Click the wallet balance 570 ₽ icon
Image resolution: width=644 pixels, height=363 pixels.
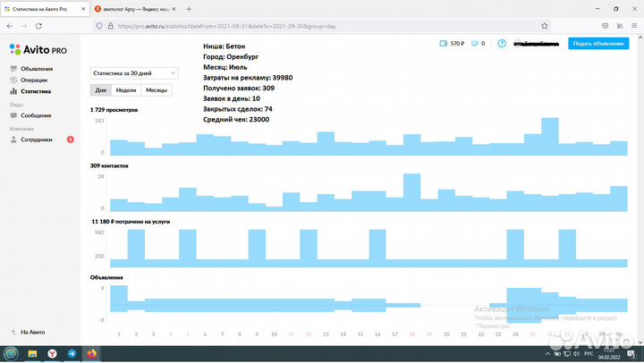[x=445, y=43]
